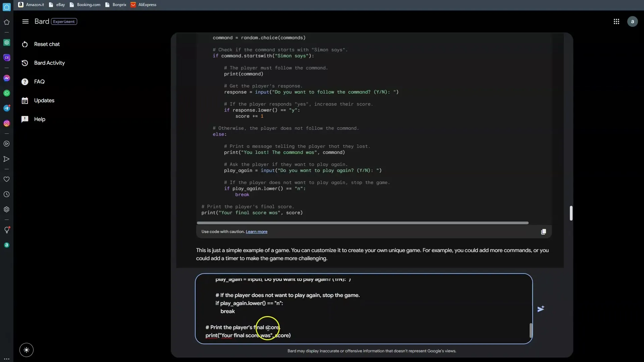Open Bard Activity panel
Viewport: 644px width, 362px height.
pyautogui.click(x=50, y=63)
